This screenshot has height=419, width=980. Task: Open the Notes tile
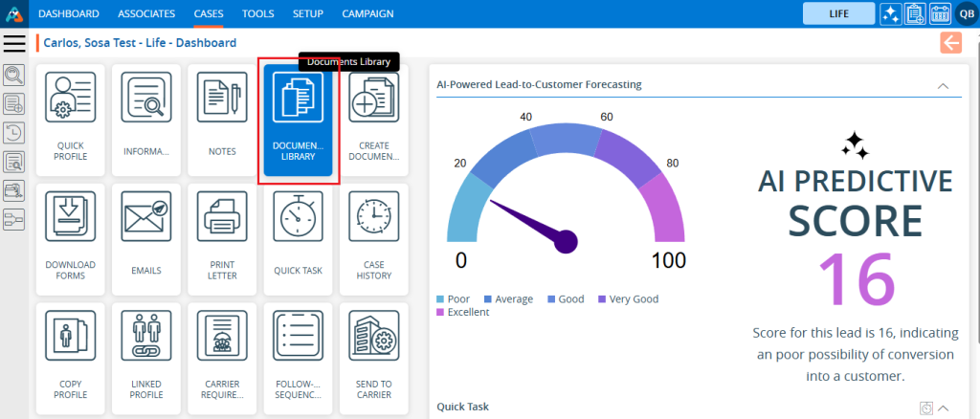(x=222, y=121)
